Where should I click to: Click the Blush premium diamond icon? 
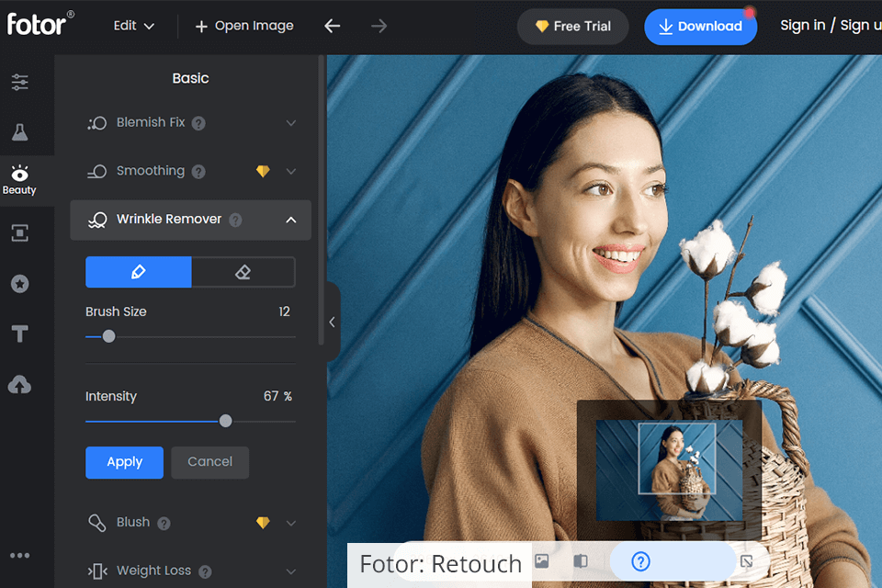point(263,523)
